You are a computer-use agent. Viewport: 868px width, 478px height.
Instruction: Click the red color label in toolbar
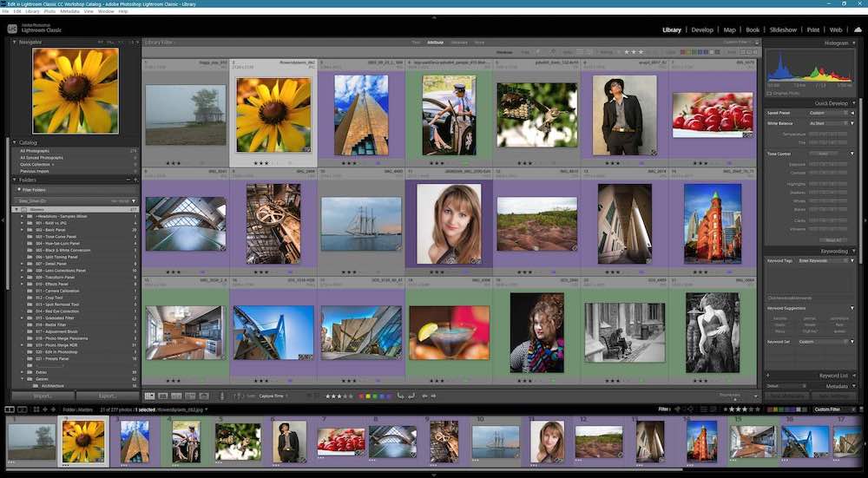point(361,396)
